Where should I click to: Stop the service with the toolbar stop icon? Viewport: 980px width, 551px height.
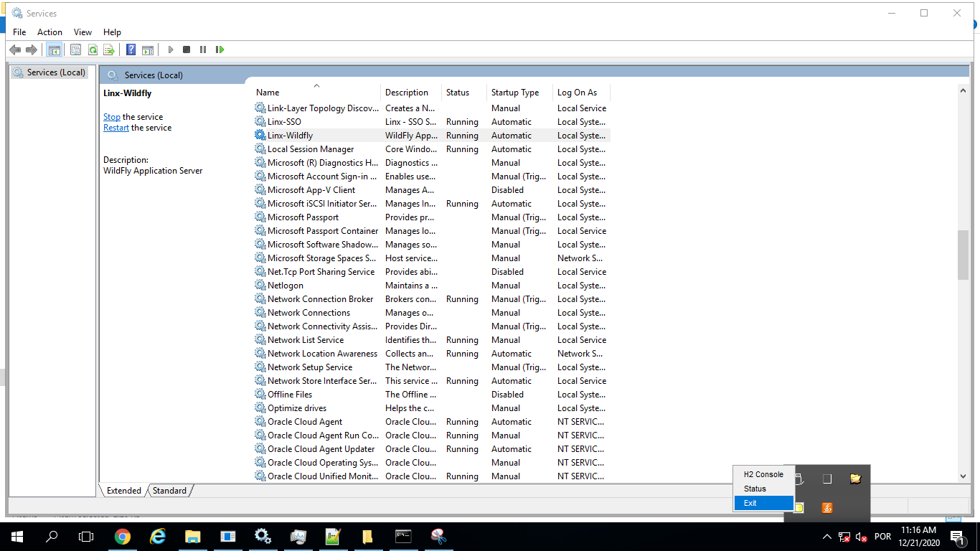point(187,50)
